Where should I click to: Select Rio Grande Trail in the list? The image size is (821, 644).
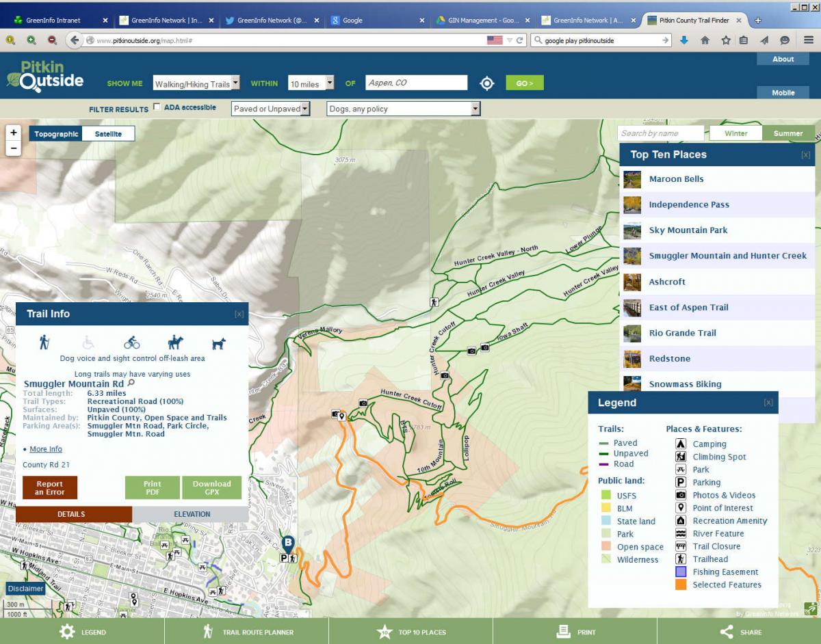coord(718,333)
